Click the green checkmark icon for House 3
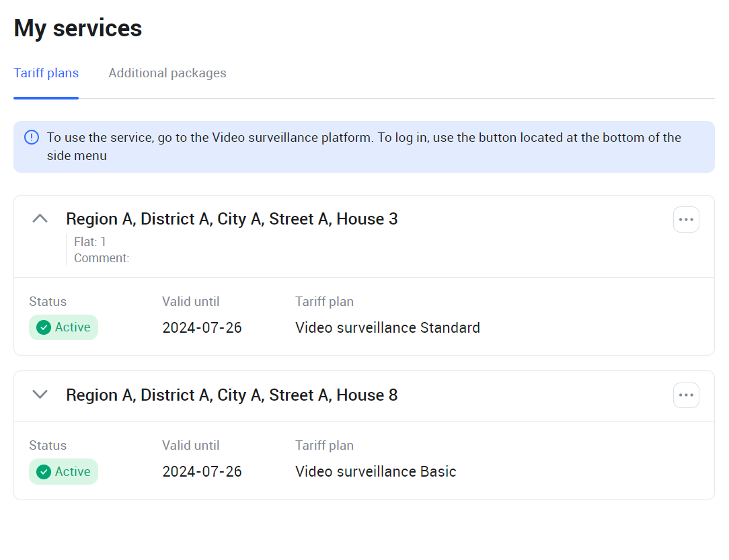The height and width of the screenshot is (560, 729). [44, 327]
